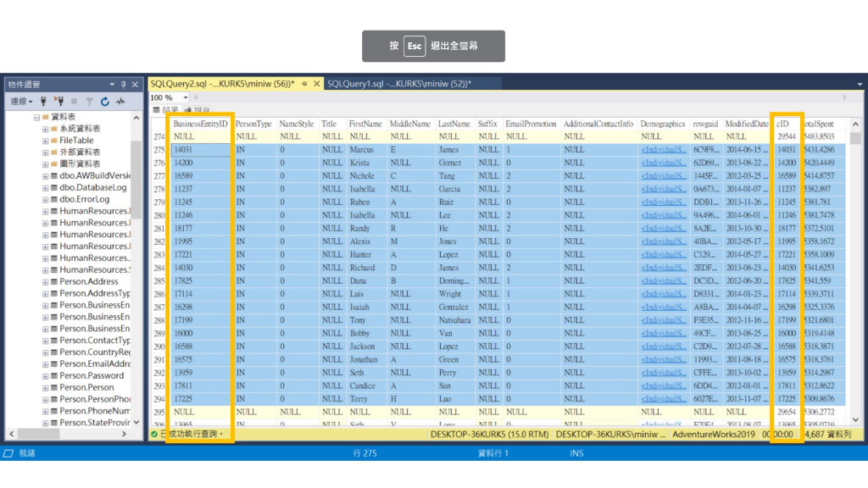Click the EmailPromotion column header

(531, 124)
